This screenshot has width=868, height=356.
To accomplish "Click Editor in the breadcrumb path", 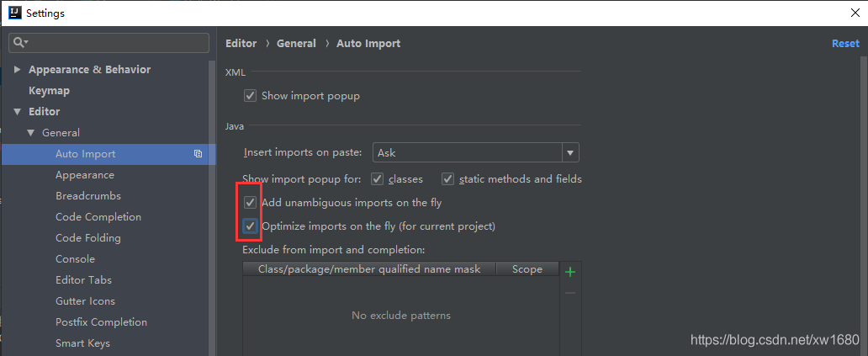I will click(x=241, y=43).
